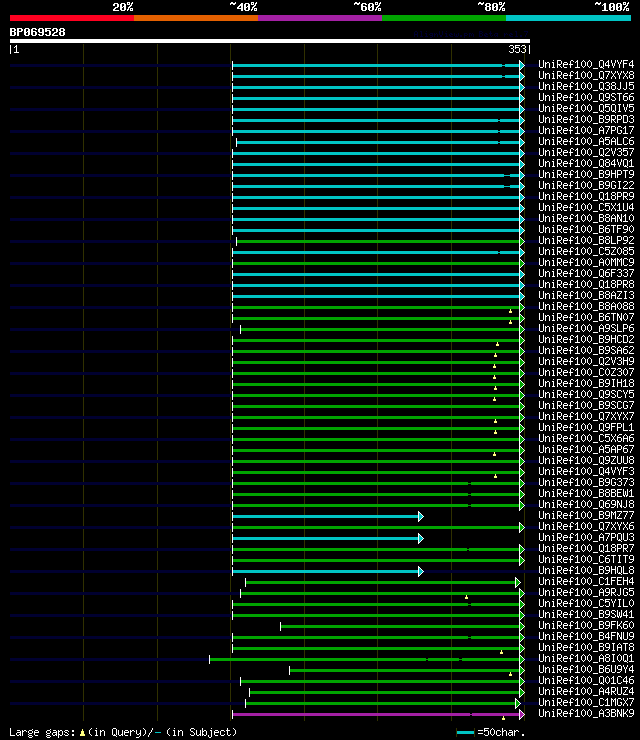The image size is (640, 740).
Task: Select the UniRef100_B8BEW1 label
Action: (x=586, y=493)
